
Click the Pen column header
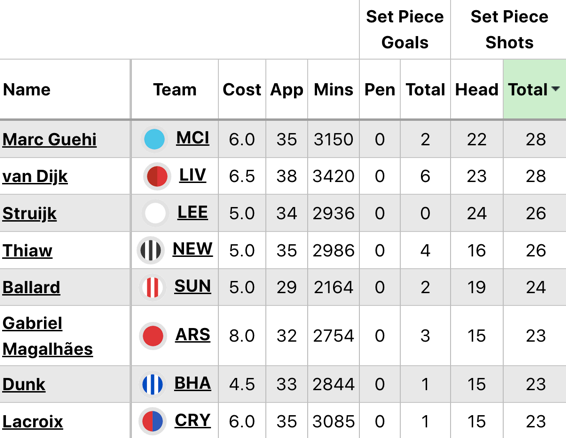pyautogui.click(x=379, y=90)
